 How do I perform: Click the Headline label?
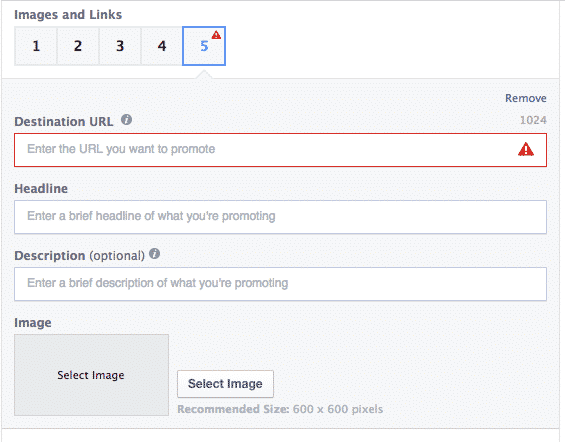click(41, 188)
